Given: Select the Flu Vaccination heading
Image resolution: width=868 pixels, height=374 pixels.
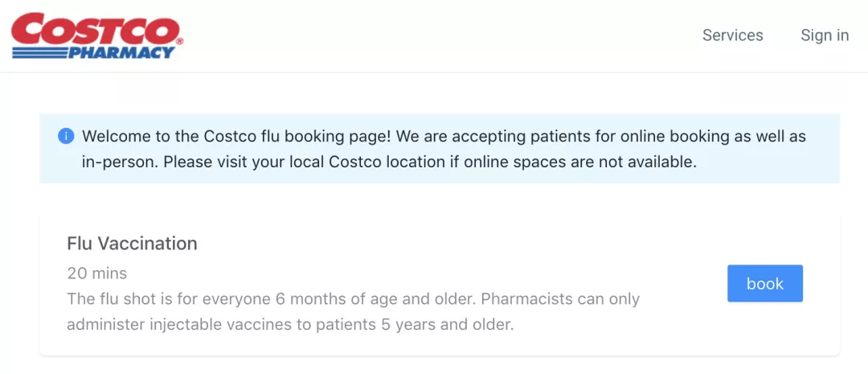Looking at the screenshot, I should pyautogui.click(x=132, y=243).
